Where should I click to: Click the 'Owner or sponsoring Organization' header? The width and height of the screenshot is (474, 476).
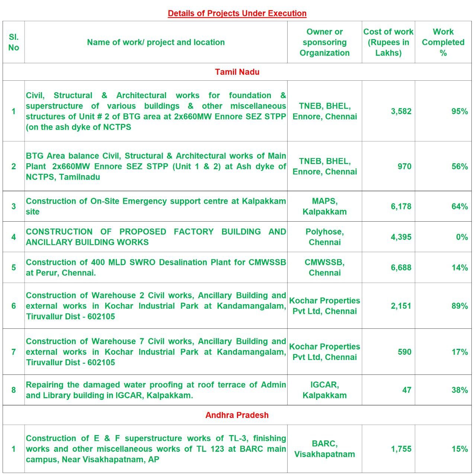(x=324, y=42)
